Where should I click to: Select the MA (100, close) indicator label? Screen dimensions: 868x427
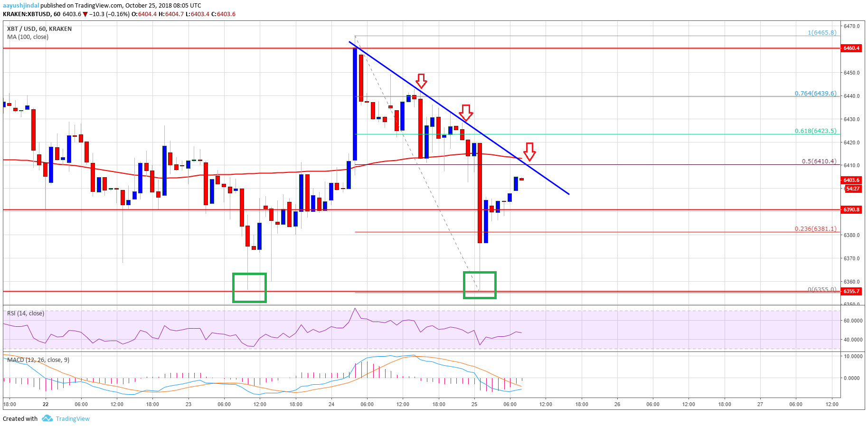28,37
